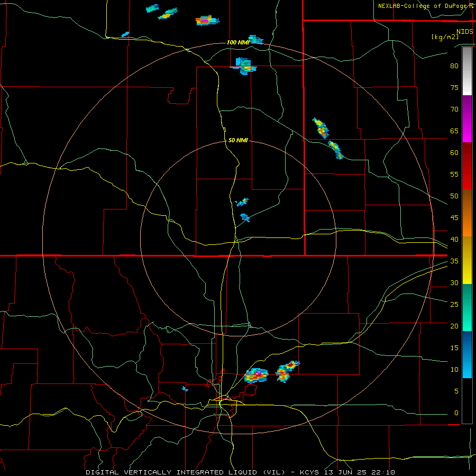Click the scale value 40
This screenshot has height=476, width=476.
(x=454, y=239)
